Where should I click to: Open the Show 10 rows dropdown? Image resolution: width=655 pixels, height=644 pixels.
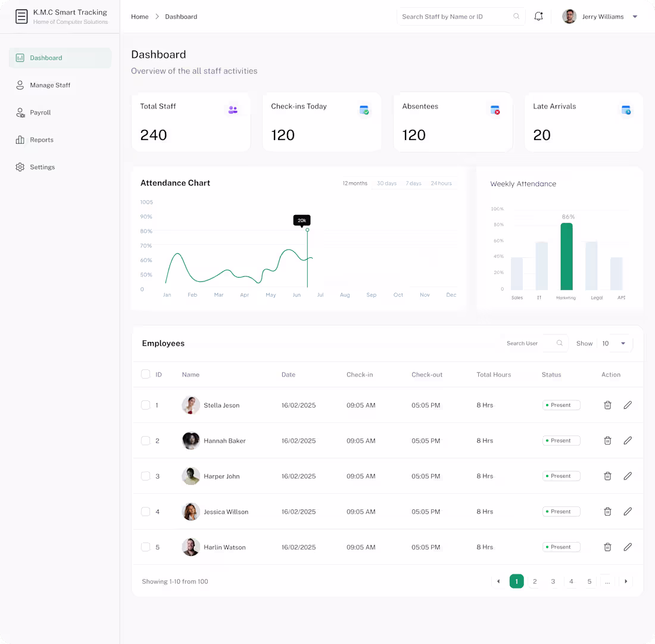tap(615, 344)
